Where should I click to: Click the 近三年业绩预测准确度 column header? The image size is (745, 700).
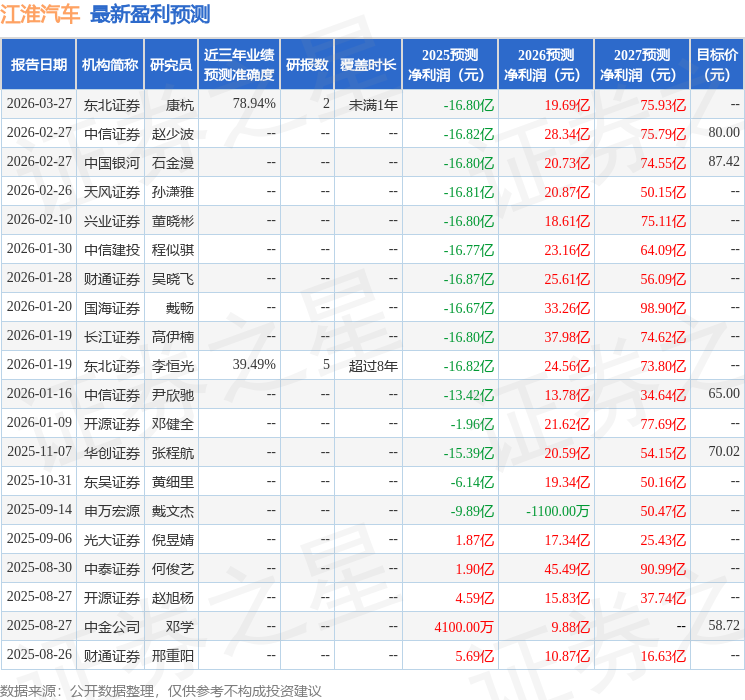point(239,64)
